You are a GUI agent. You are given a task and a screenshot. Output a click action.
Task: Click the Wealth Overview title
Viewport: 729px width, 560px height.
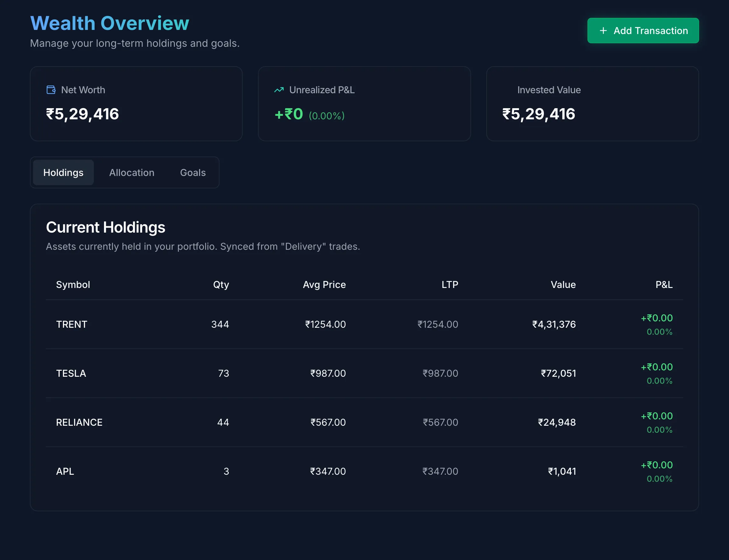point(109,23)
